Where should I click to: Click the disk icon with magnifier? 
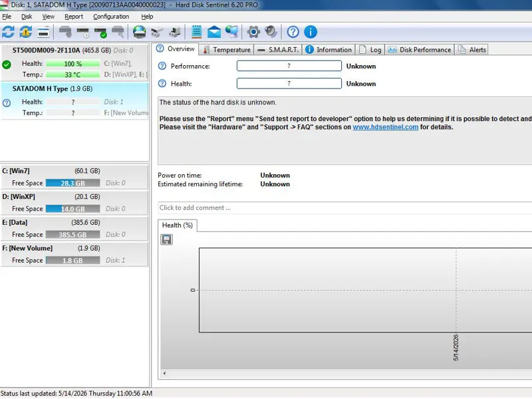click(x=118, y=32)
